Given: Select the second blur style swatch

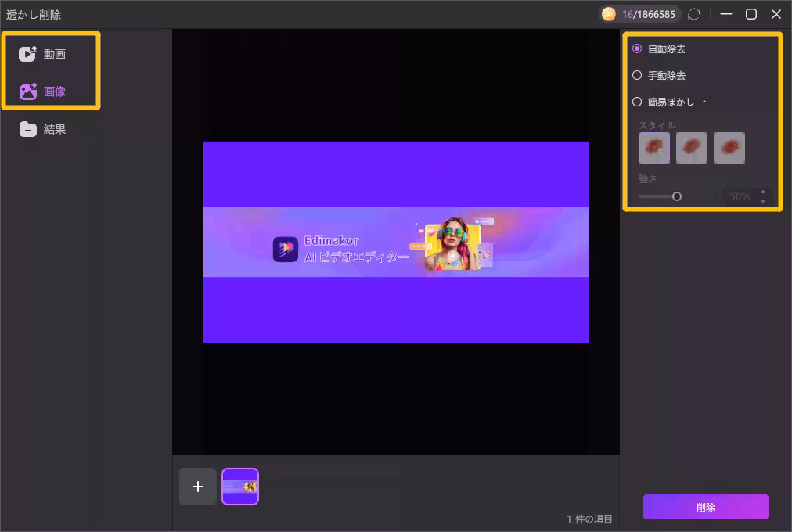Looking at the screenshot, I should click(x=692, y=148).
